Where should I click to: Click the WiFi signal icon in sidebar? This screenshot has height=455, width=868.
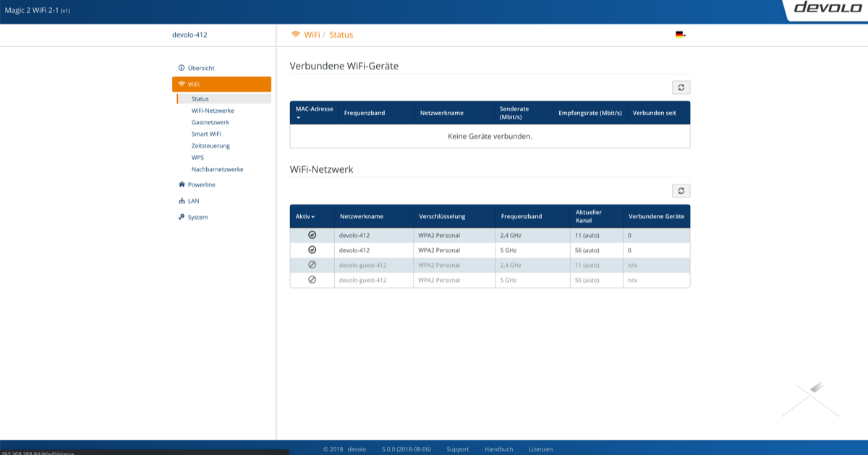click(x=182, y=84)
